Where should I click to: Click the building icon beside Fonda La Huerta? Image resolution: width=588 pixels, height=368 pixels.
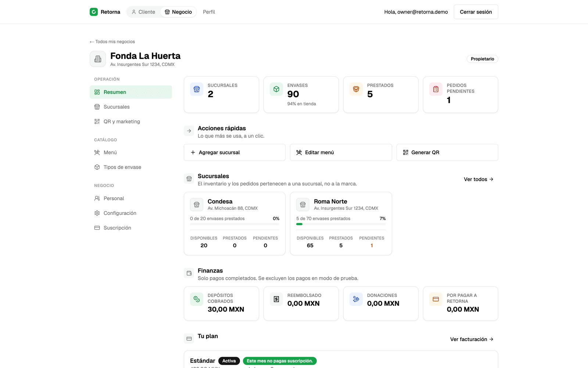(x=98, y=59)
